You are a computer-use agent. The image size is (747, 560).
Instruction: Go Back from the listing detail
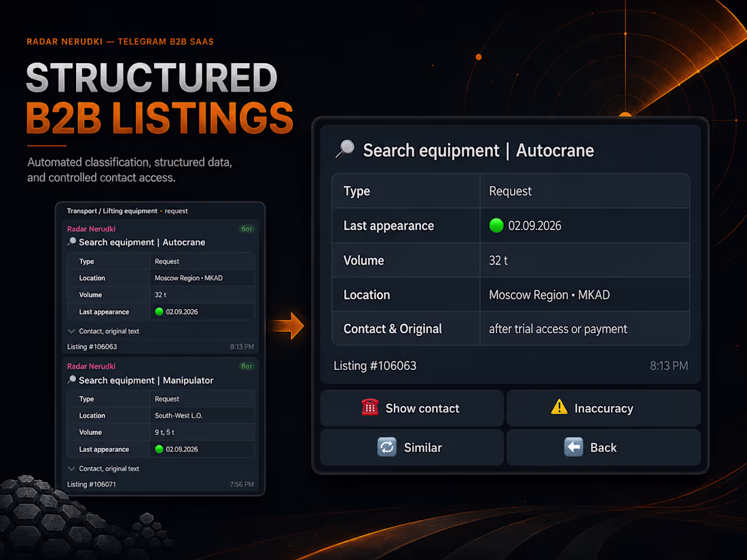(x=604, y=447)
